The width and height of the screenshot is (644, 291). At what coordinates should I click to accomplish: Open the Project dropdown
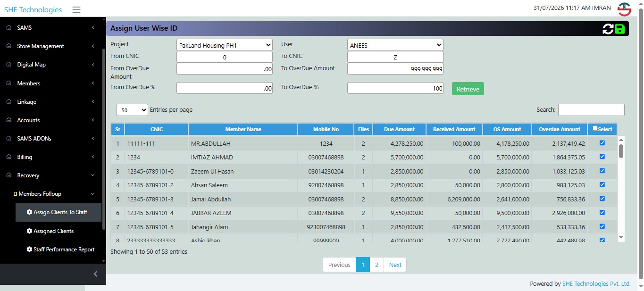point(225,45)
